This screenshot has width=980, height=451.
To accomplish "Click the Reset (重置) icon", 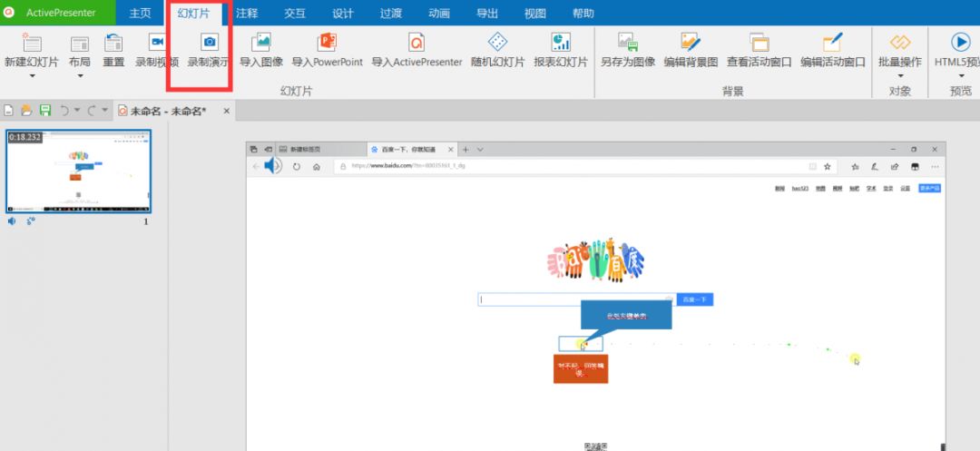I will tap(113, 43).
